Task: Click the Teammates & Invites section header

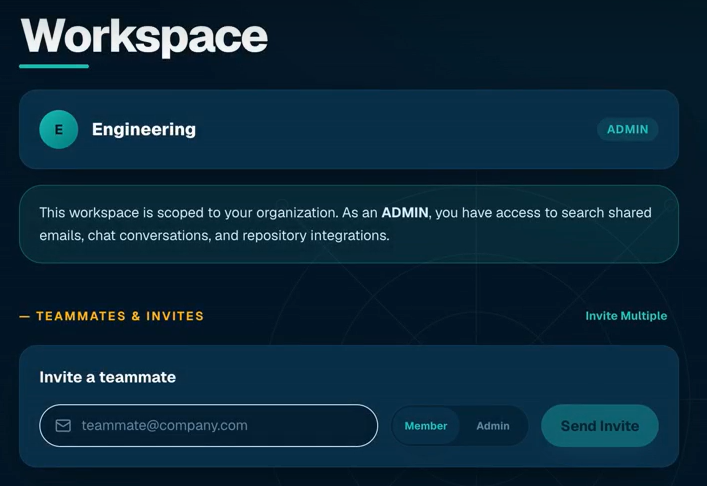Action: click(x=120, y=316)
